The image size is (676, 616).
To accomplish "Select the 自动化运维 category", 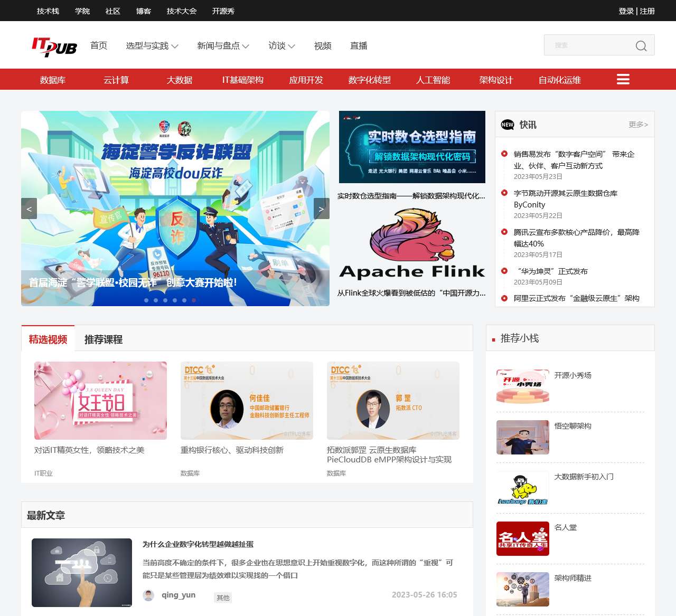I will [x=560, y=80].
